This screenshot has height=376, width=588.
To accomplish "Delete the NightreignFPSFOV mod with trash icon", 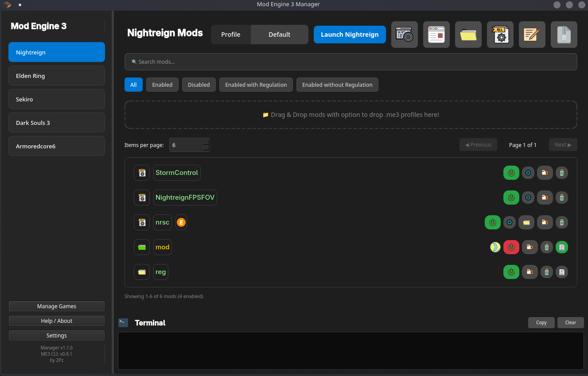I will point(561,198).
